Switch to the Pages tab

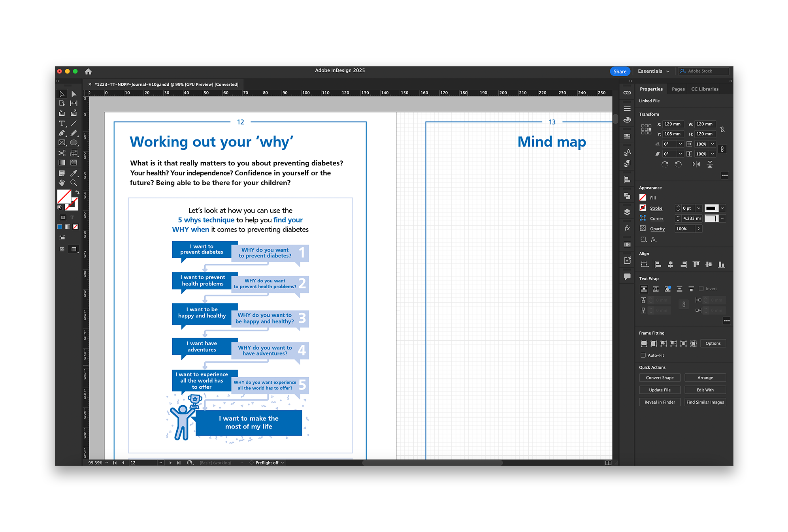(678, 89)
